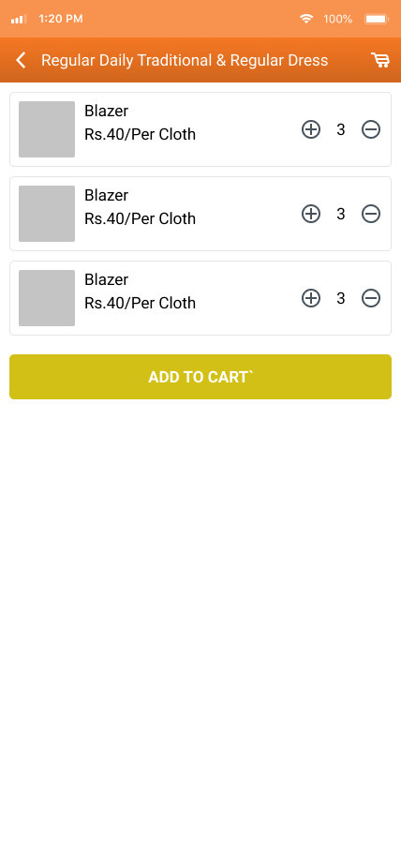Click the ADD TO CART button
This screenshot has height=868, width=401.
[200, 377]
